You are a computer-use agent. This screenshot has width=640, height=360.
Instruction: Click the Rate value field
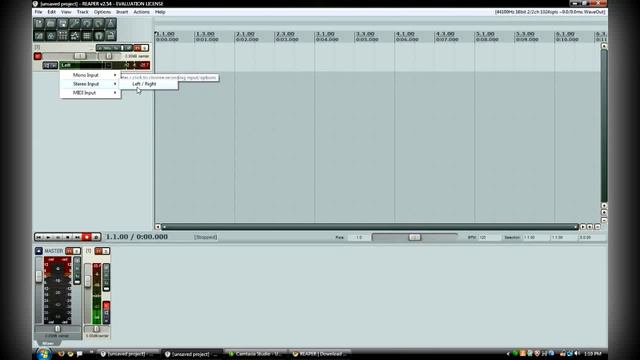(x=359, y=237)
